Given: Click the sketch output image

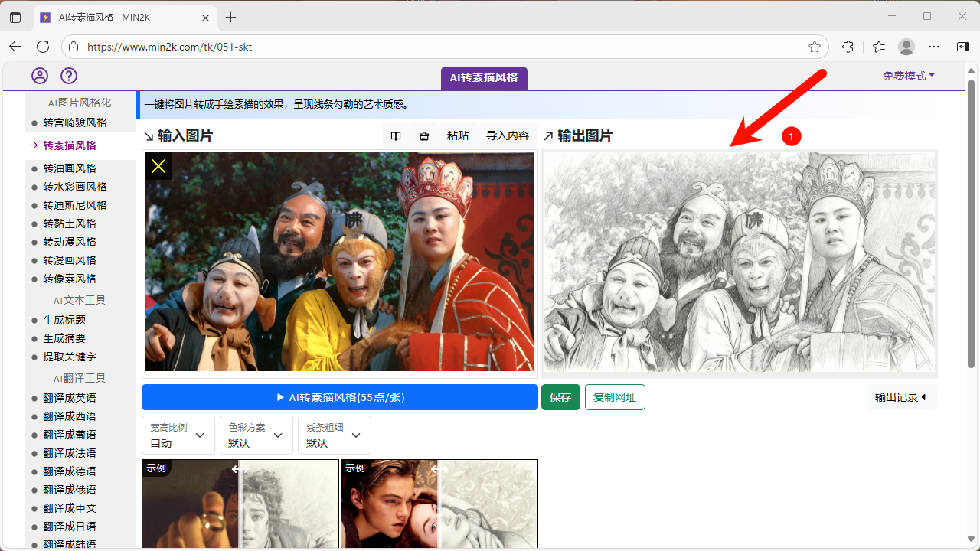Looking at the screenshot, I should (x=740, y=262).
